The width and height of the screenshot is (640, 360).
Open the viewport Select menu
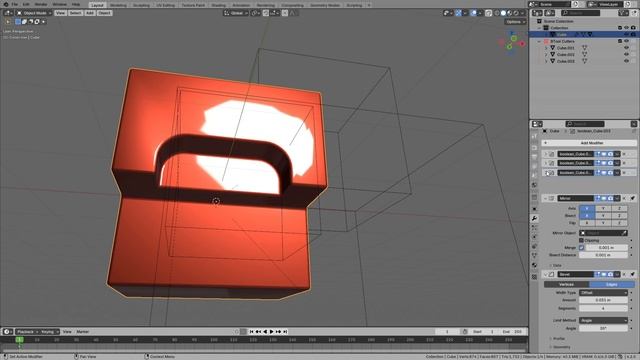coord(75,13)
